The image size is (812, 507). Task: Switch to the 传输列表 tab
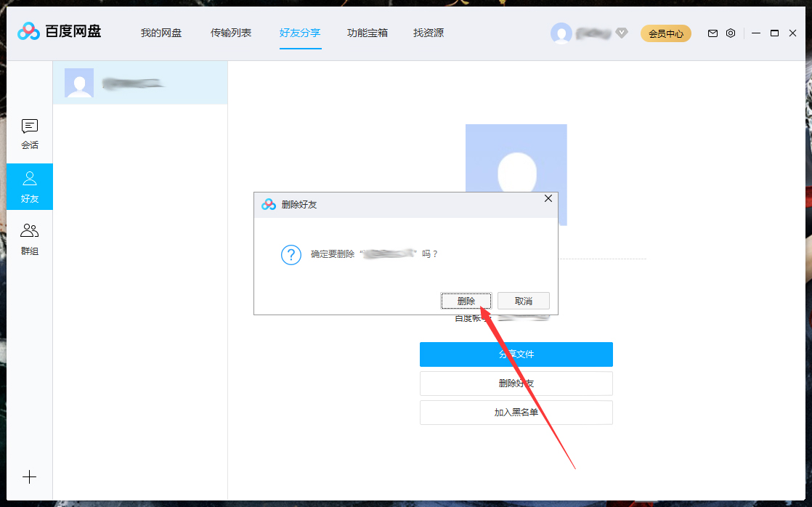coord(231,33)
